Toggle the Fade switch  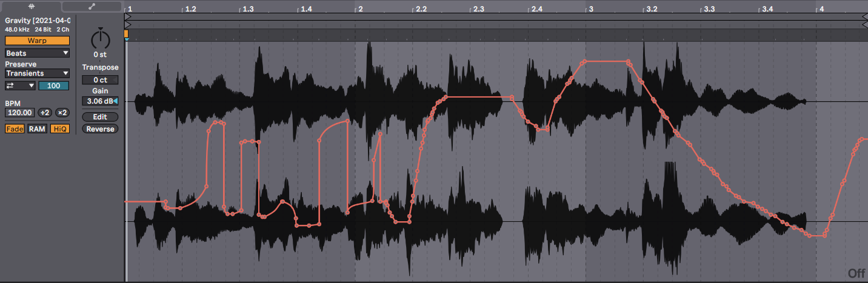pos(15,129)
